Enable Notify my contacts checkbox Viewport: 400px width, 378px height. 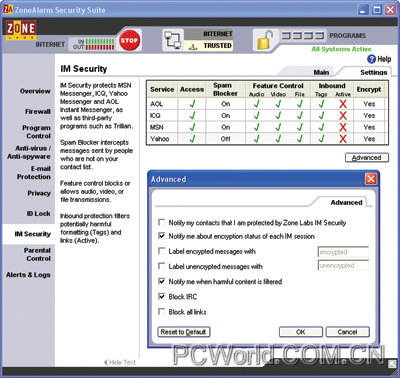click(162, 222)
